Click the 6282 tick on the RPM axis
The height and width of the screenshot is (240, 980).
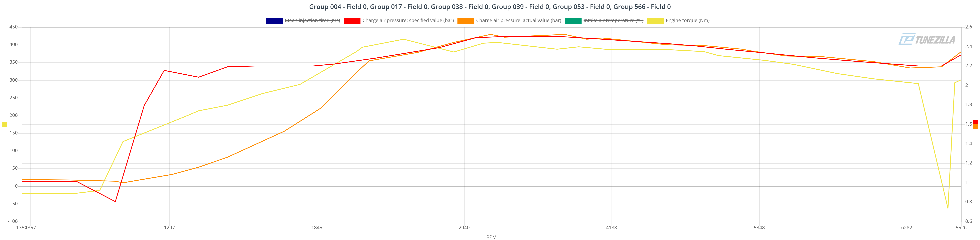[x=907, y=228]
